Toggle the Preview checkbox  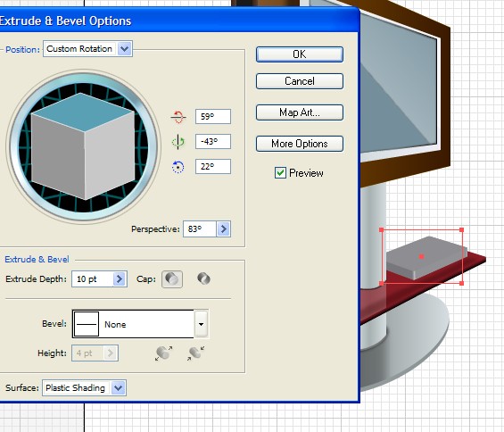click(x=280, y=173)
